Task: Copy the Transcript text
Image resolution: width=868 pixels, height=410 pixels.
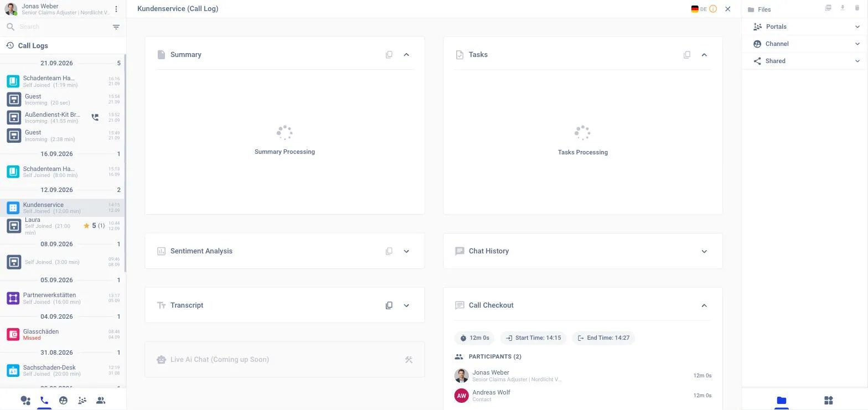Action: tap(389, 305)
